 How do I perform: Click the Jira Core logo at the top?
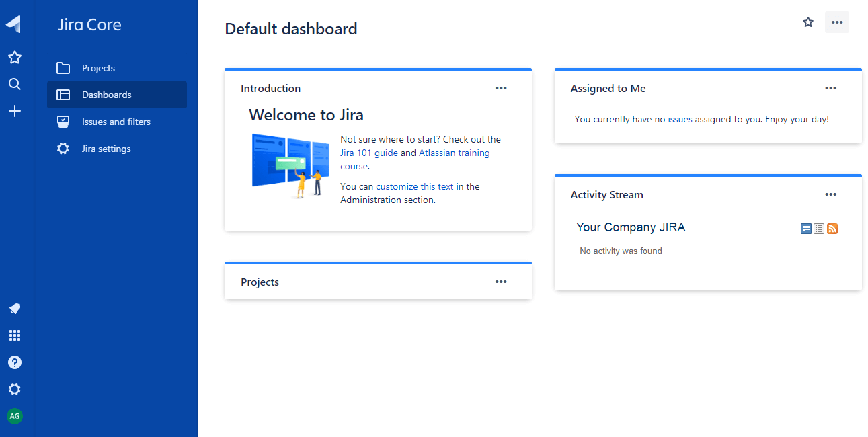tap(88, 24)
